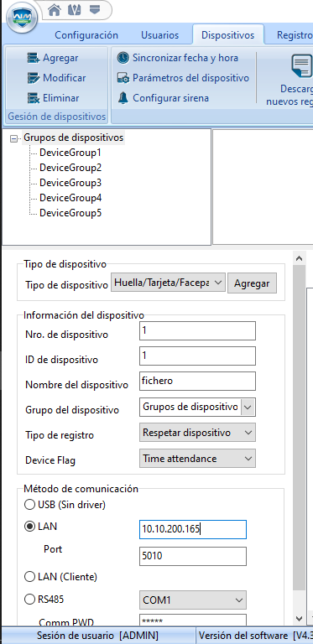This screenshot has width=313, height=644.
Task: Select DeviceGroup4 in the tree
Action: click(70, 198)
